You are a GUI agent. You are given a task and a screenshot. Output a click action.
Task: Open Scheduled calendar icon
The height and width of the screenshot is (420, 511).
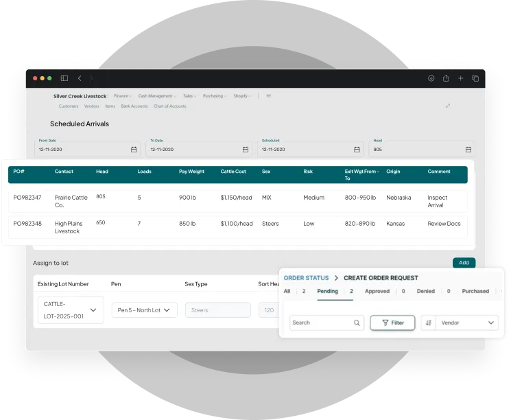click(357, 150)
